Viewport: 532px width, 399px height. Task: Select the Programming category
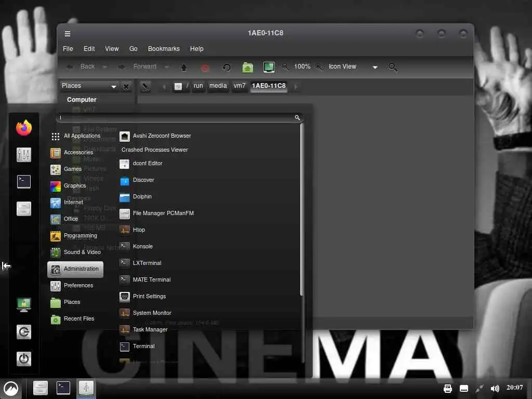coord(76,236)
